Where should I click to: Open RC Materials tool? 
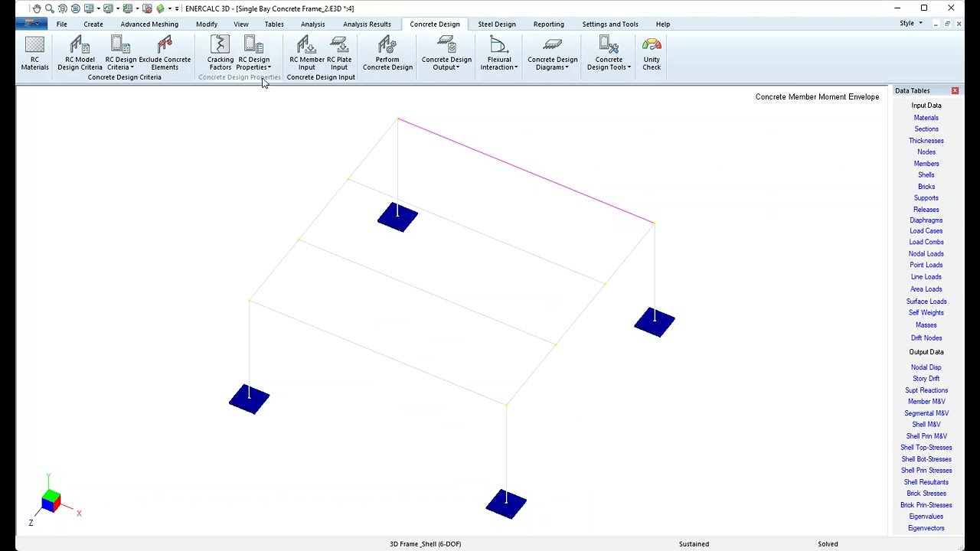point(34,54)
